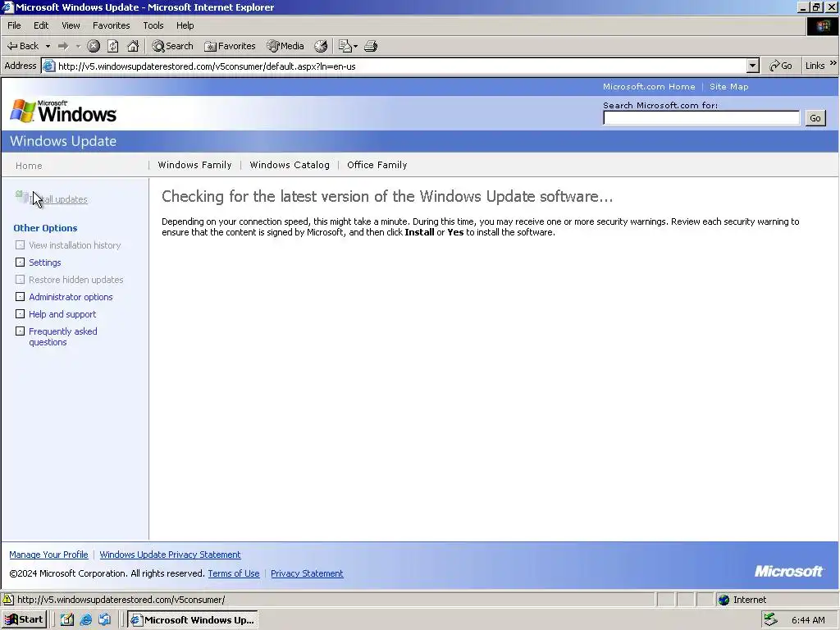The height and width of the screenshot is (630, 840).
Task: Open the Tools menu
Action: click(153, 25)
